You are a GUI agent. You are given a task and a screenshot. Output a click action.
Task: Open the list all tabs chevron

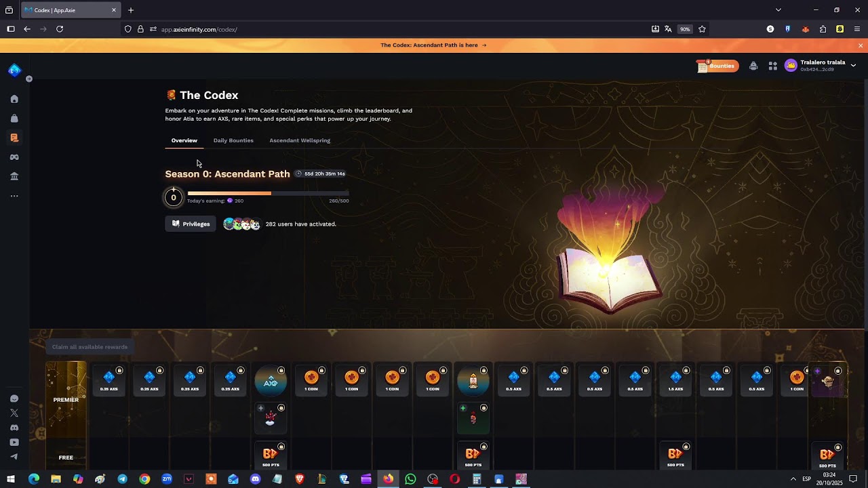778,10
